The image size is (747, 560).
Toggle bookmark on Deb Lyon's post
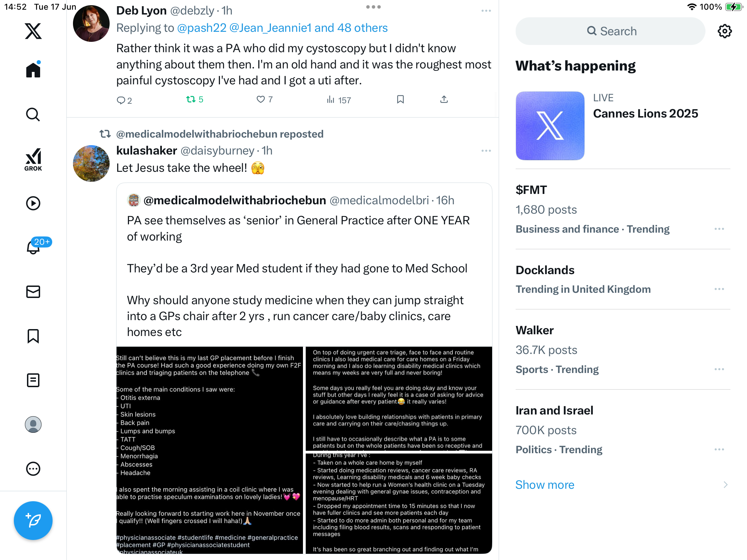tap(400, 100)
